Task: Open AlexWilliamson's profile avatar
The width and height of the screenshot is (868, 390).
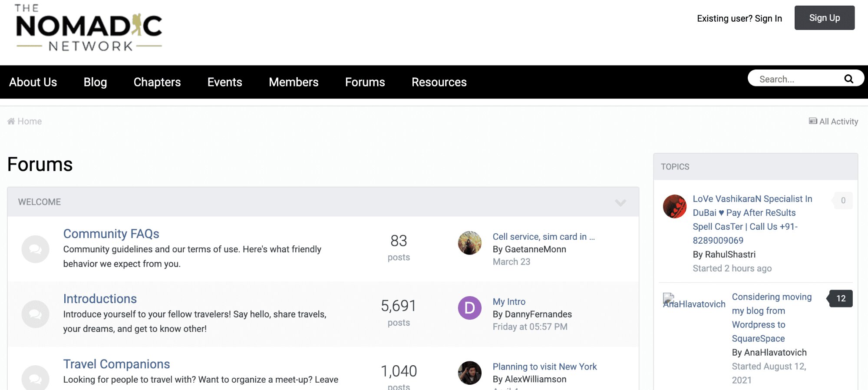Action: (469, 373)
